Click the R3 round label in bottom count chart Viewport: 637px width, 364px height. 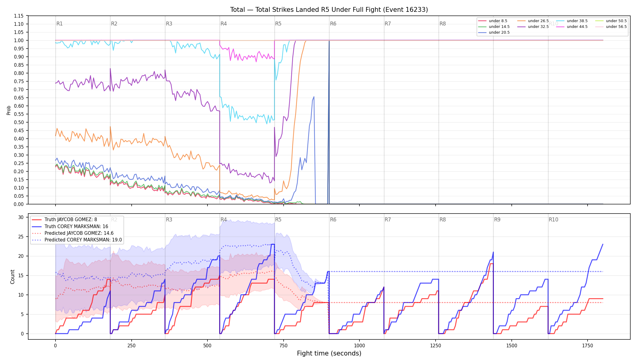[169, 220]
